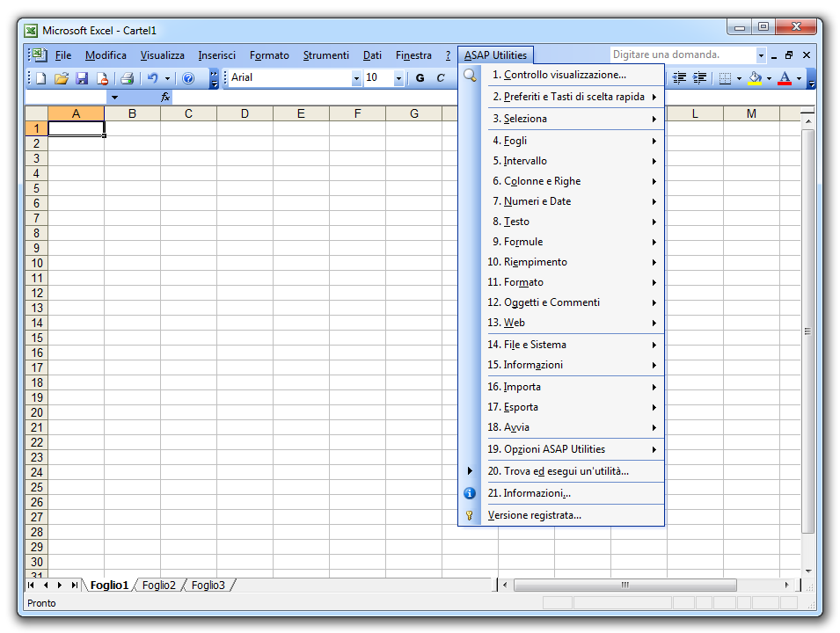Click the Excel workbook icon in menu bar

[38, 55]
